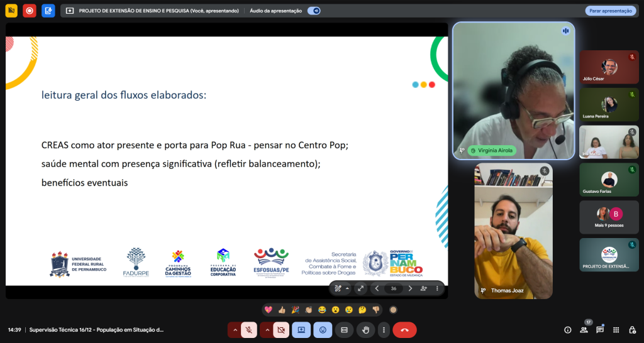Open the screen share presentation icon
The width and height of the screenshot is (644, 343).
tap(301, 330)
